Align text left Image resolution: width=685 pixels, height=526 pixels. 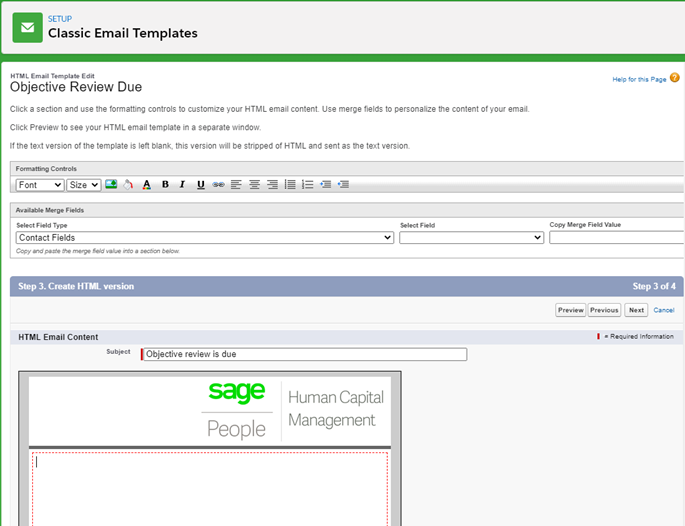coord(236,185)
